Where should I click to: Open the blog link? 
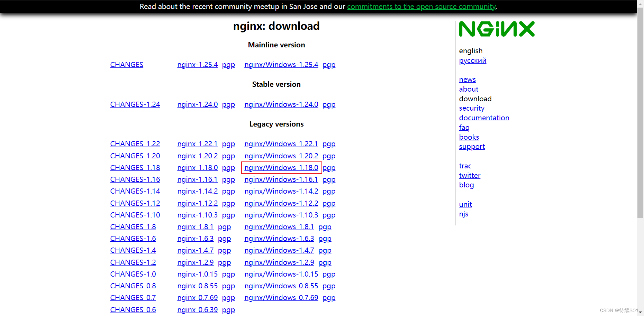(x=466, y=185)
